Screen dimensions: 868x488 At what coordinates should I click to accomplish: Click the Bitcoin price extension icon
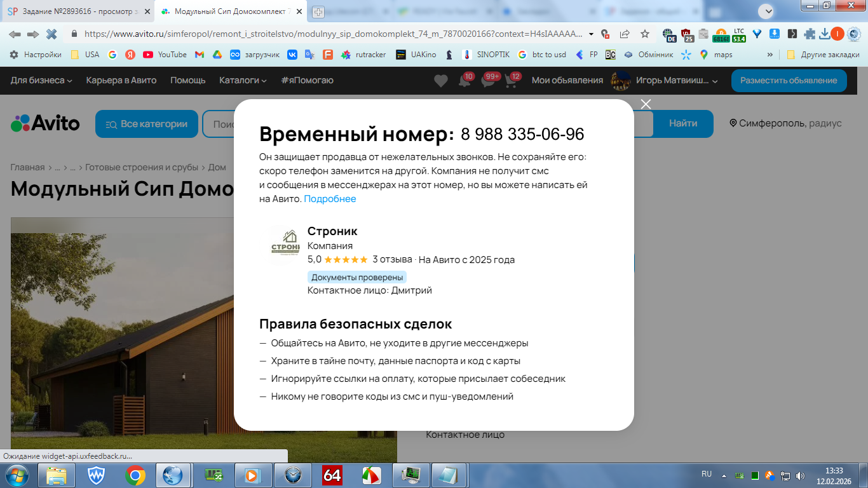(721, 35)
